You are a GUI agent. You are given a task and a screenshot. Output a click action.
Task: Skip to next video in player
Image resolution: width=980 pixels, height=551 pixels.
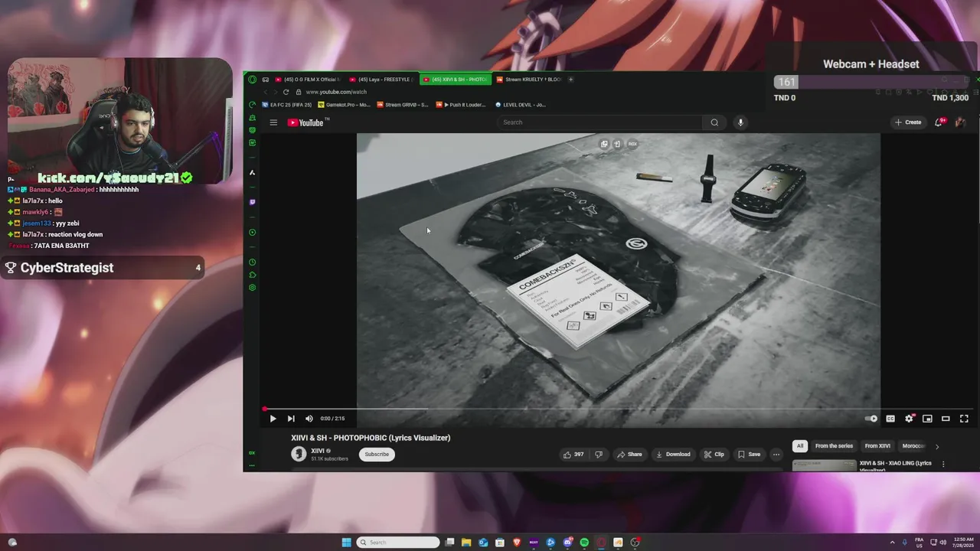click(291, 419)
